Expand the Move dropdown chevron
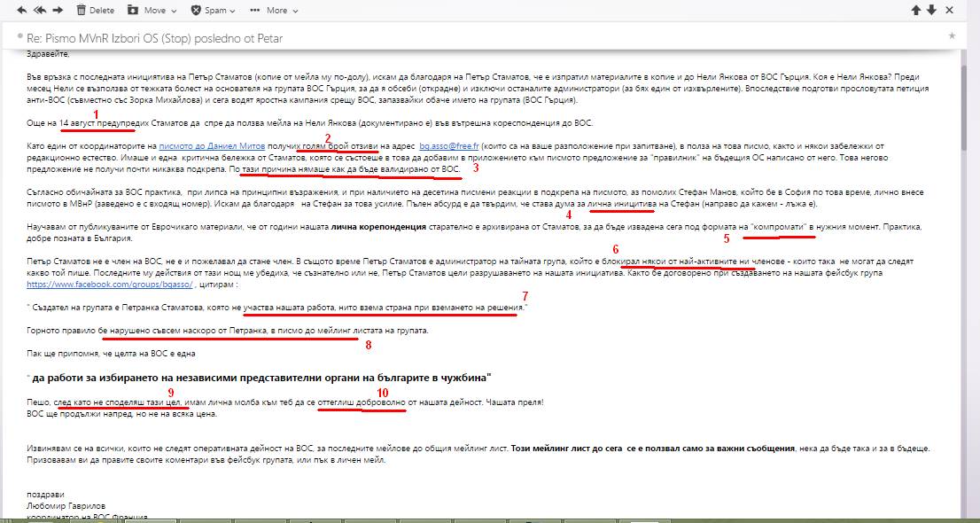This screenshot has width=980, height=523. click(x=173, y=12)
